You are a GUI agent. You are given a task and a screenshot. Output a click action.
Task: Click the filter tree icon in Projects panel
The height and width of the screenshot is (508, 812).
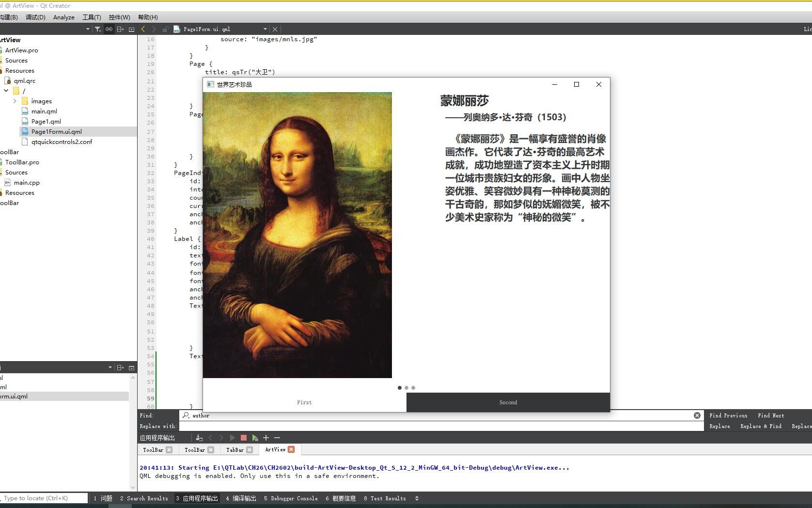point(97,29)
